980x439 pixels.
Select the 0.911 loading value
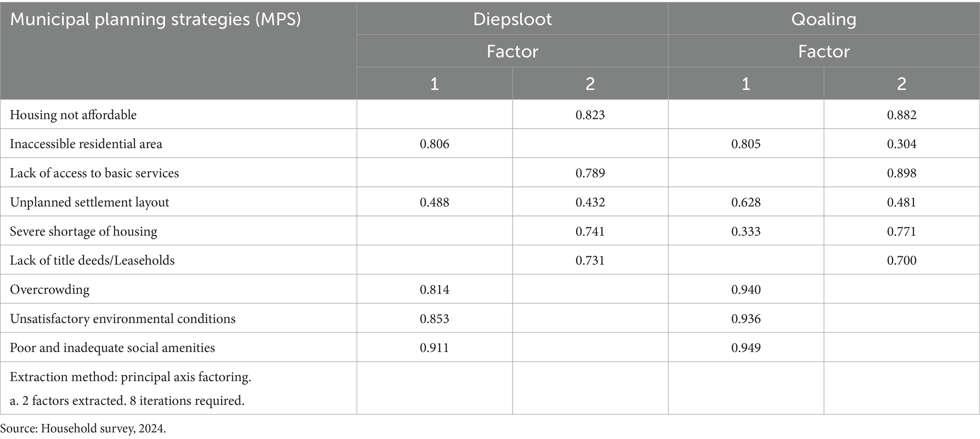point(434,347)
